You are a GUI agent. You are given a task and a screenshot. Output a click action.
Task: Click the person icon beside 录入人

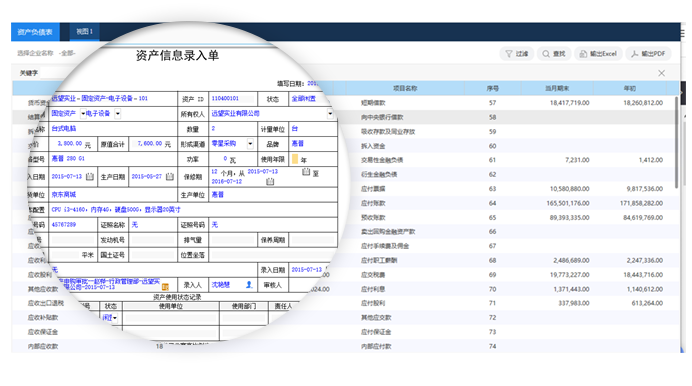[x=249, y=285]
